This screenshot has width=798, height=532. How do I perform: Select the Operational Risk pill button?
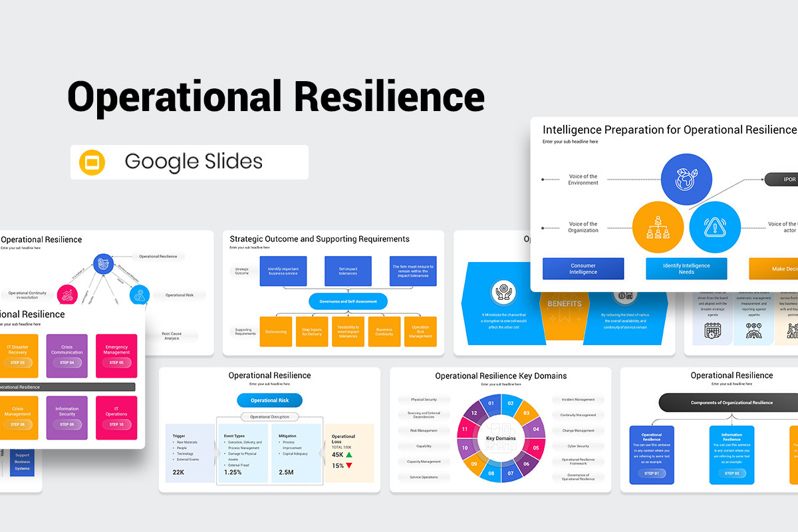click(269, 400)
